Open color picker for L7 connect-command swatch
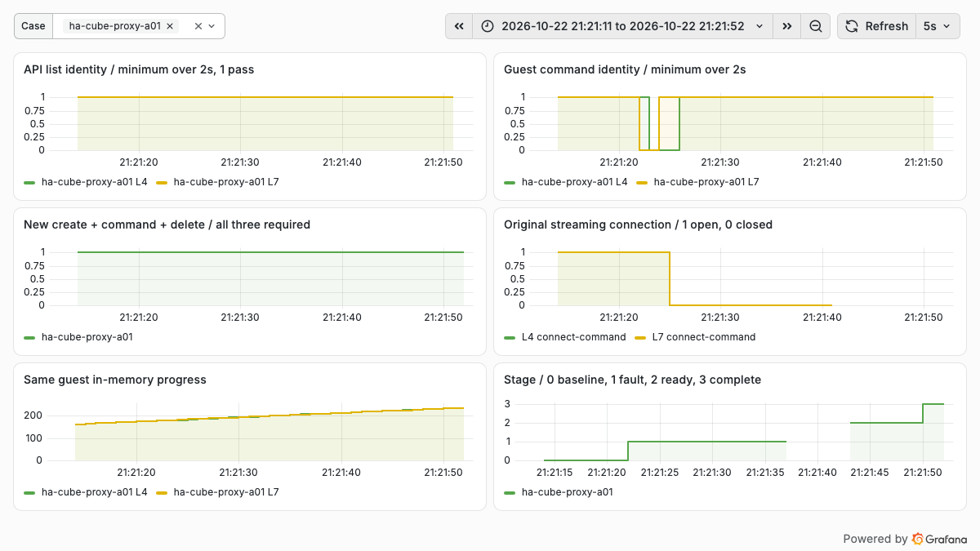This screenshot has width=980, height=551. (640, 337)
